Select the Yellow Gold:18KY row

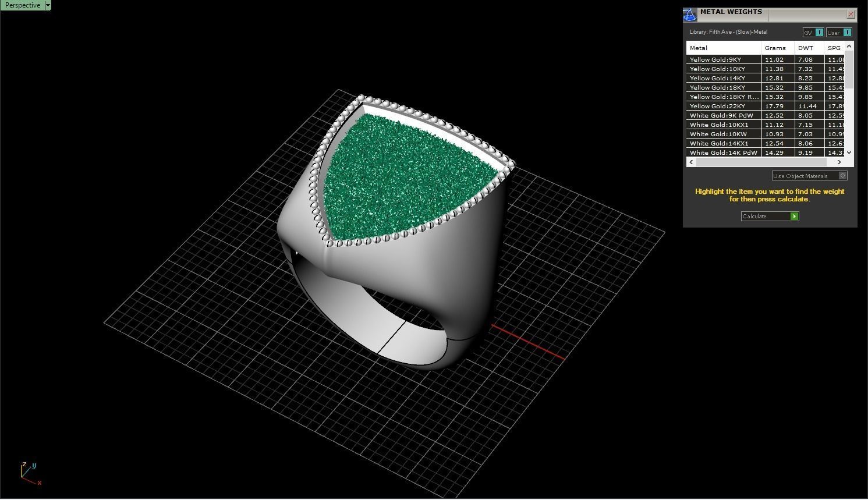(766, 87)
